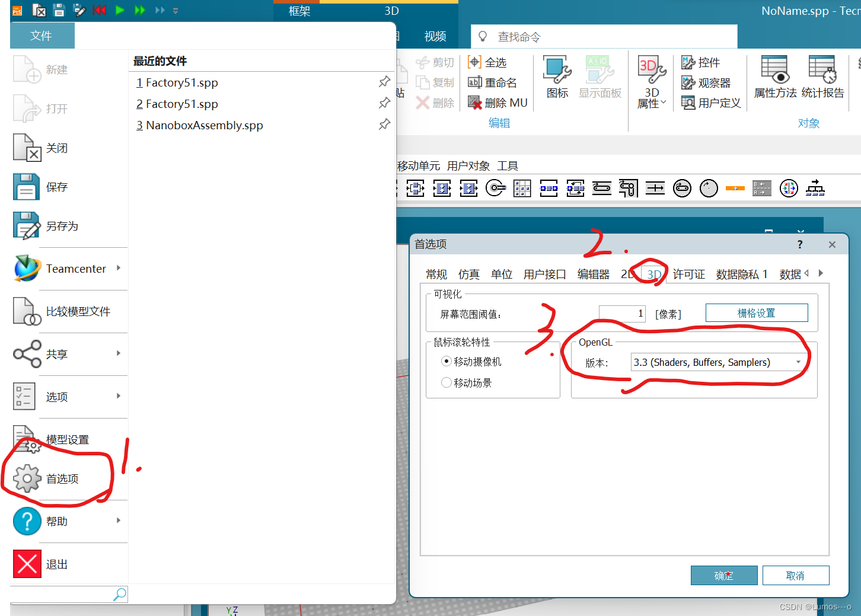
Task: Pin the Factory51.spp recent file
Action: [x=384, y=82]
